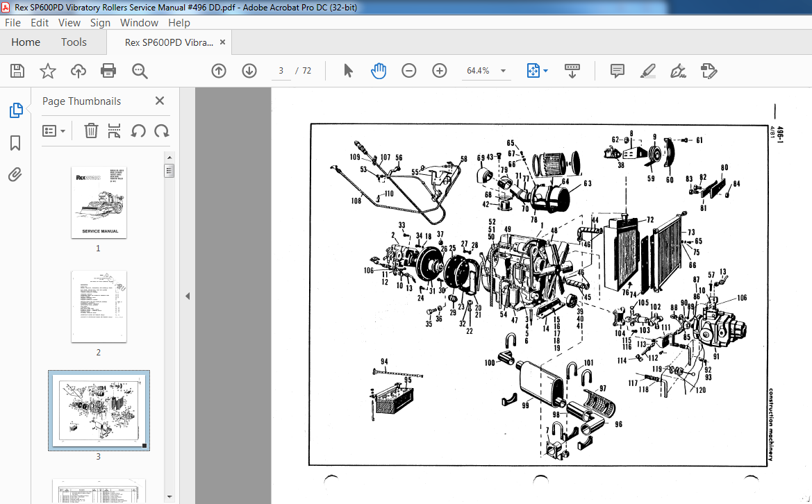Zoom out with the minus button

(408, 71)
